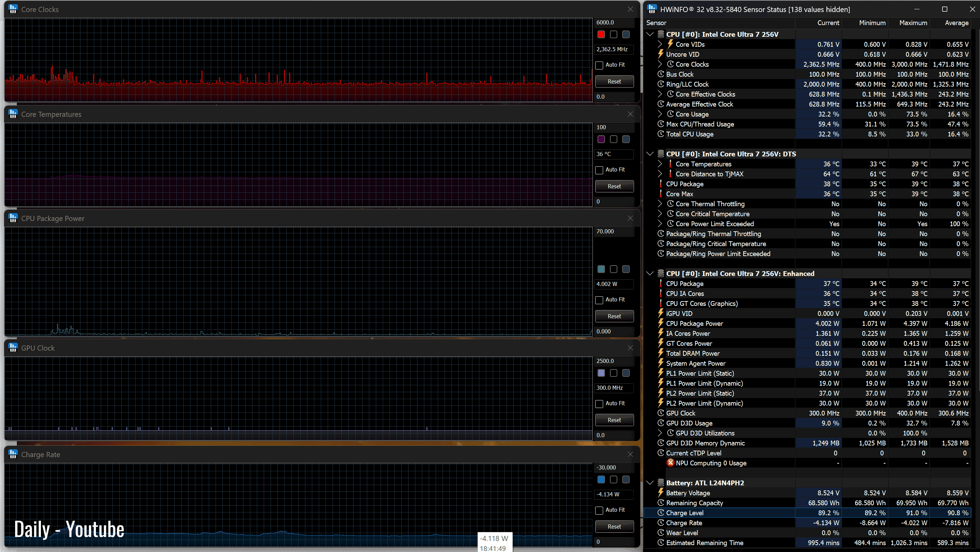This screenshot has height=552, width=980.
Task: Check Auto Fit in the Charge Rate graph
Action: click(x=599, y=510)
